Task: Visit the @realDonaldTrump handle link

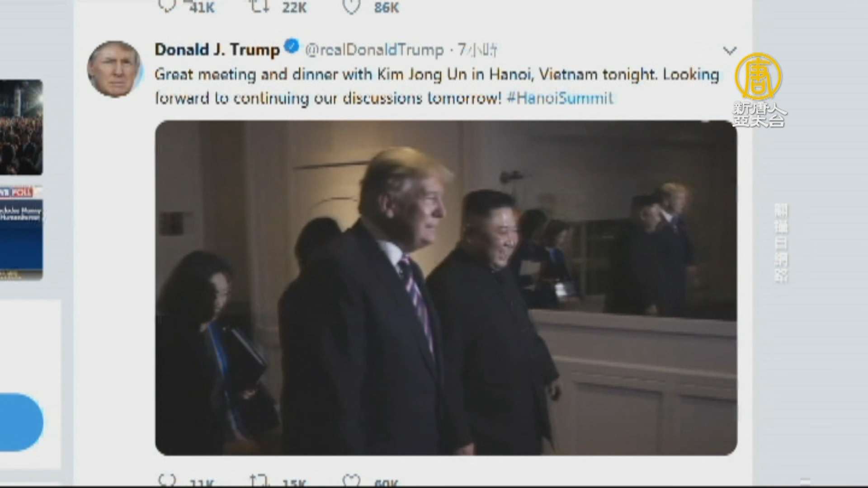Action: [x=374, y=50]
